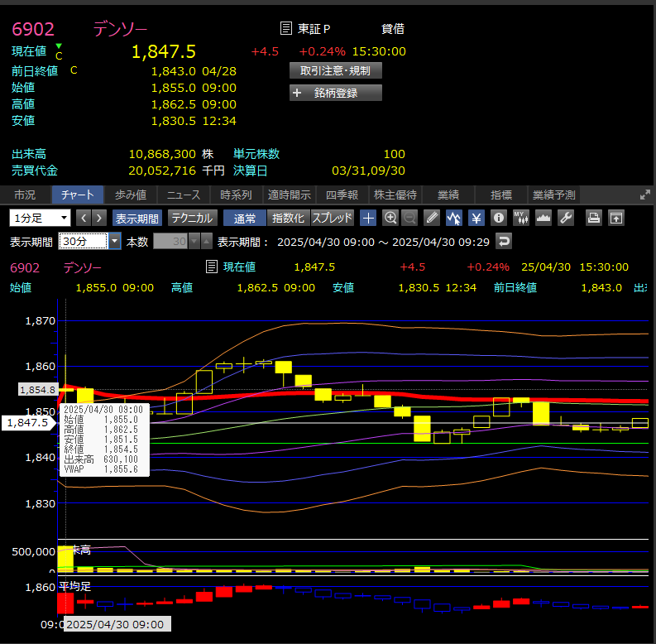Viewport: 656px width, 644px height.
Task: Reset display period with return arrow
Action: coord(504,242)
